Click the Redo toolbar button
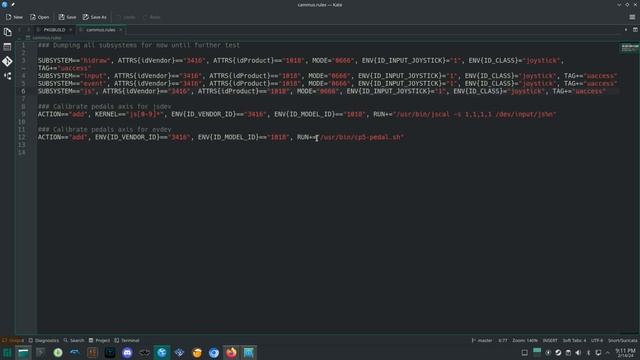640x360 pixels. pos(152,17)
